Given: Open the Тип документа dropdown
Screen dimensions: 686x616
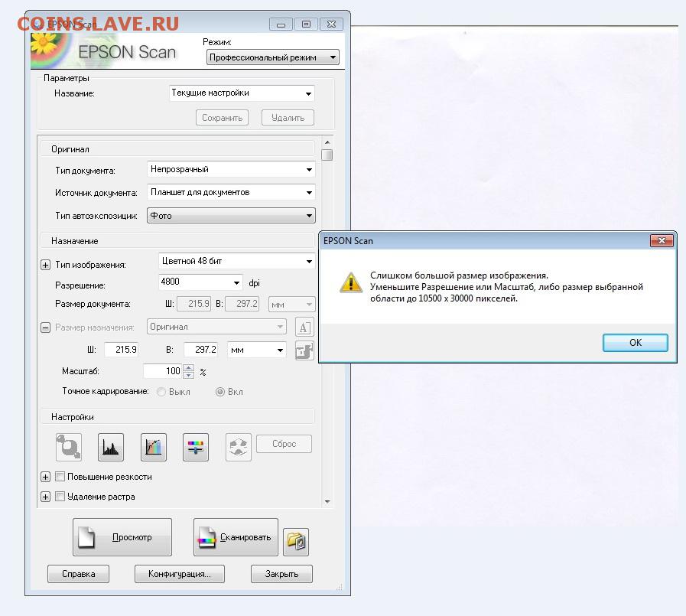Looking at the screenshot, I should (x=231, y=169).
